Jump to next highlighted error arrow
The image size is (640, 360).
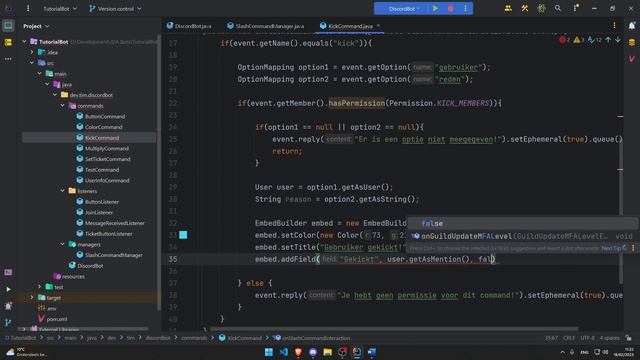(x=618, y=40)
